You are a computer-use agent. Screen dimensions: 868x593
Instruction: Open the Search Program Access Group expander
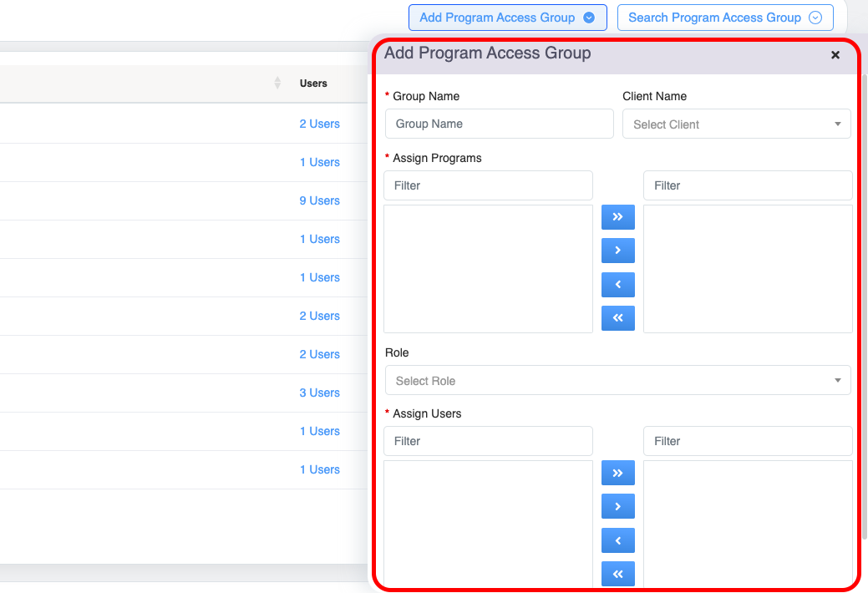pos(724,18)
